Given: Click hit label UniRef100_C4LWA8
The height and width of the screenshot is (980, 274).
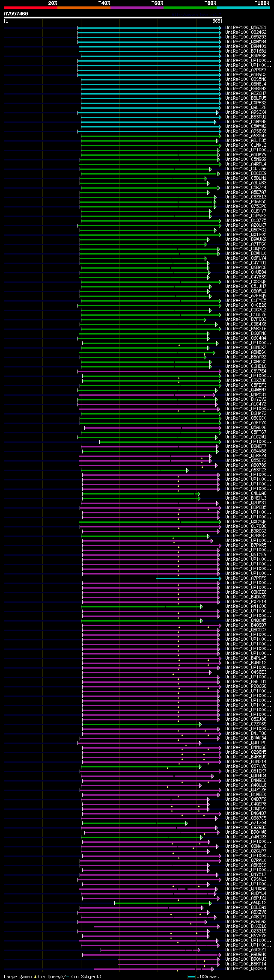Looking at the screenshot, I should [246, 493].
